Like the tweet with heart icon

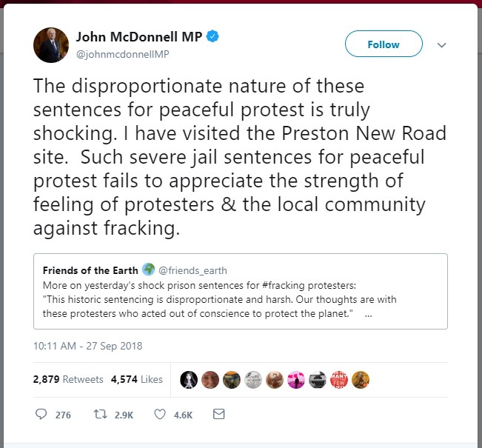click(160, 415)
